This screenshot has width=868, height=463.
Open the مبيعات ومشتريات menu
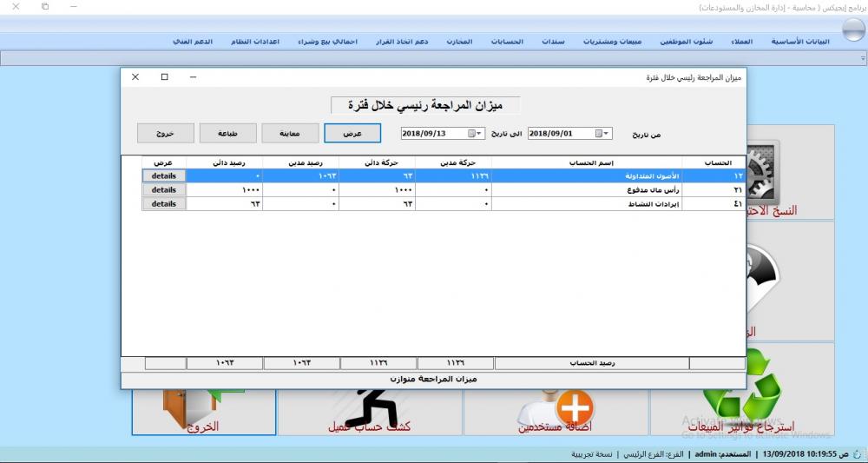point(612,42)
